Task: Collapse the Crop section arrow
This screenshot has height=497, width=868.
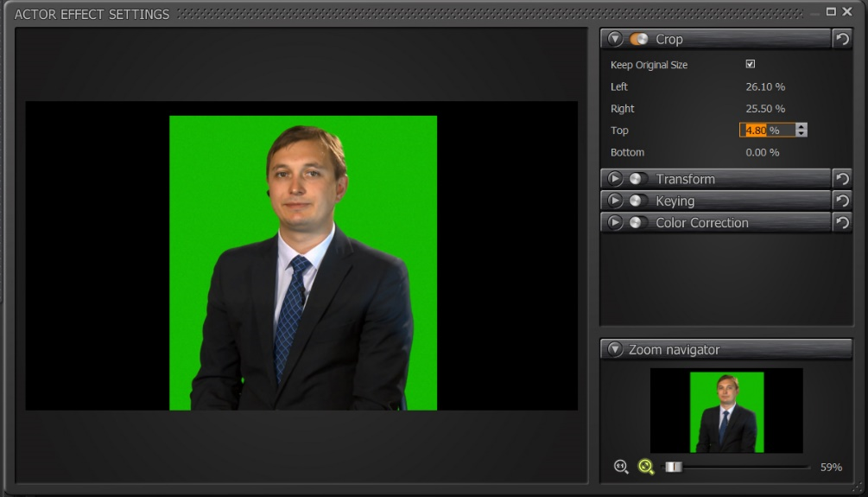Action: point(614,39)
